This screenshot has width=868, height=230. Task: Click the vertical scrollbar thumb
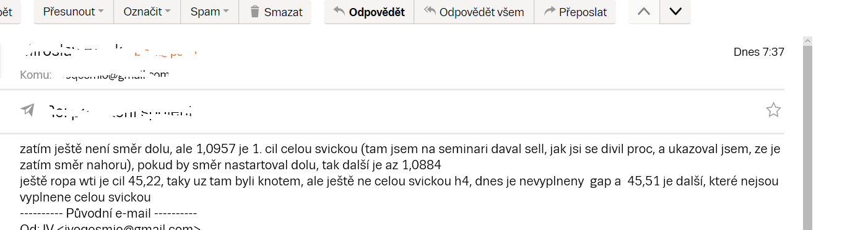pyautogui.click(x=807, y=138)
